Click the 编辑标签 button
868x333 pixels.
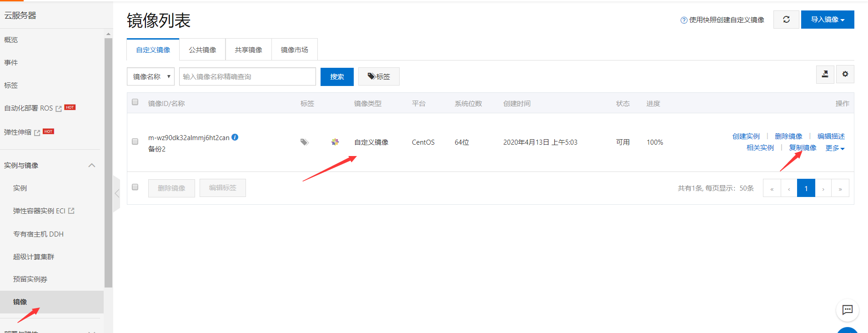tap(223, 187)
